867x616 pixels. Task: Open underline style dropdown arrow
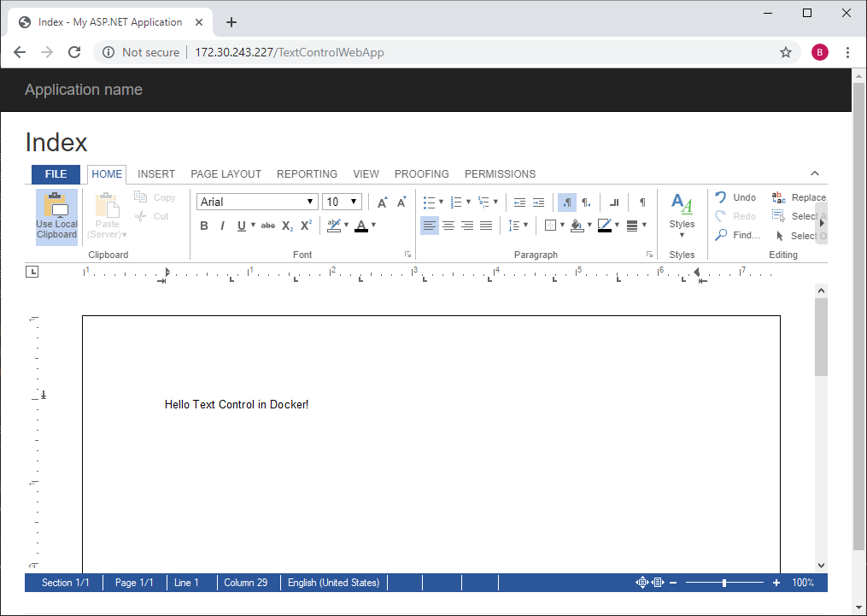pyautogui.click(x=253, y=225)
